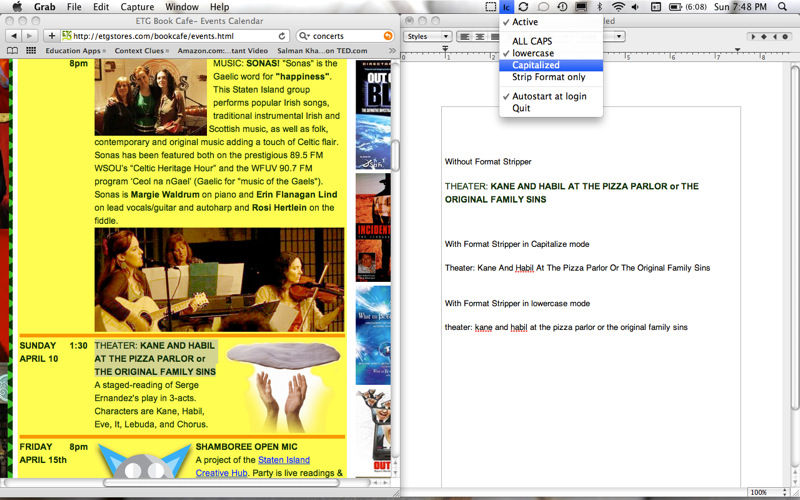
Task: Open the Context Clues bookmark folder
Action: (142, 51)
